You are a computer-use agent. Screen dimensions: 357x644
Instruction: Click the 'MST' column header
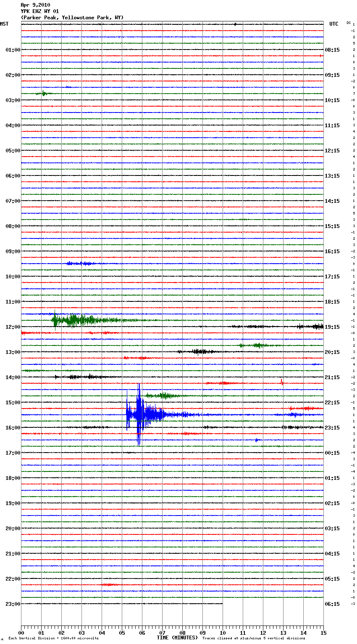(x=4, y=24)
